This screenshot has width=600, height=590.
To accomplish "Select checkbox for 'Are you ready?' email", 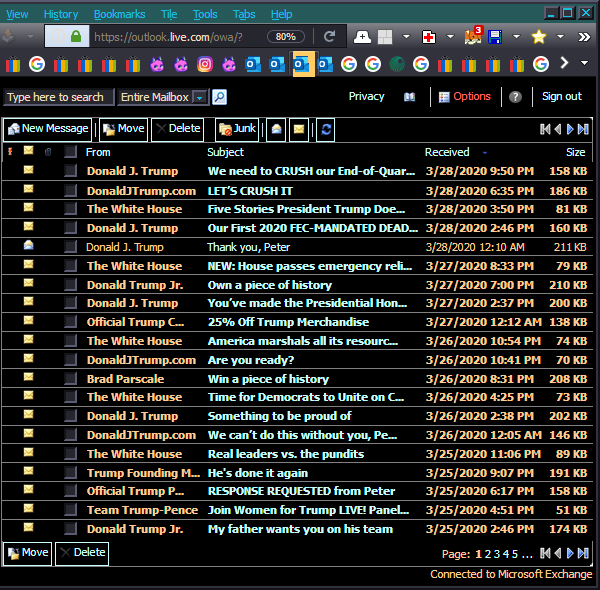I will tap(70, 360).
